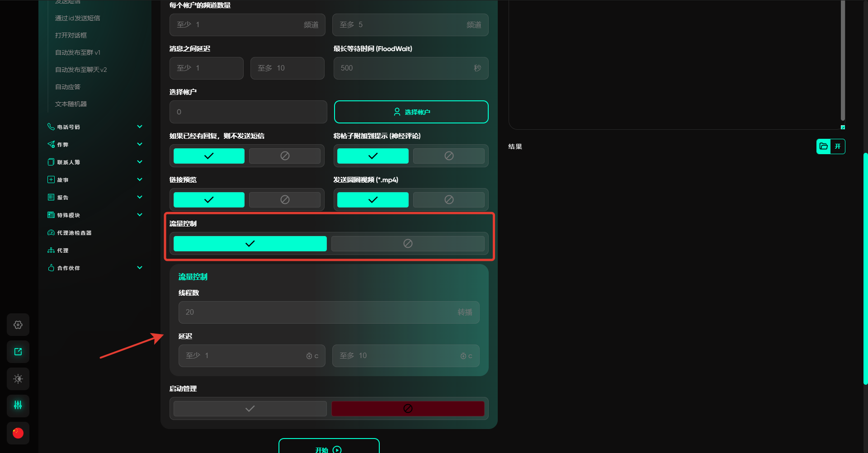The image size is (868, 453).
Task: Click the external link icon in left bar
Action: pyautogui.click(x=18, y=352)
